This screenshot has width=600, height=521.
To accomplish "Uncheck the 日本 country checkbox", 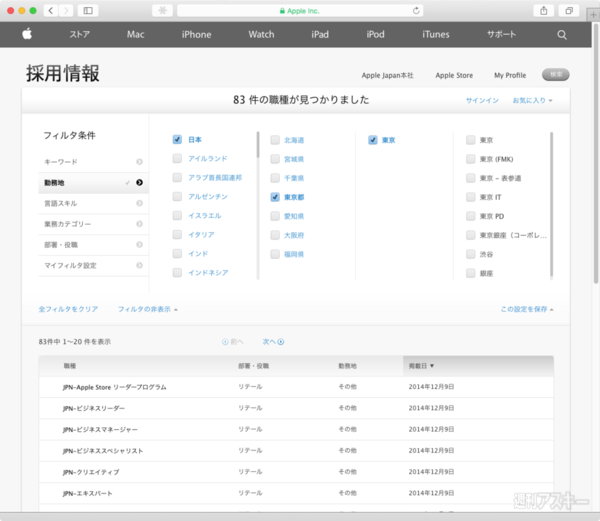I will coord(177,140).
